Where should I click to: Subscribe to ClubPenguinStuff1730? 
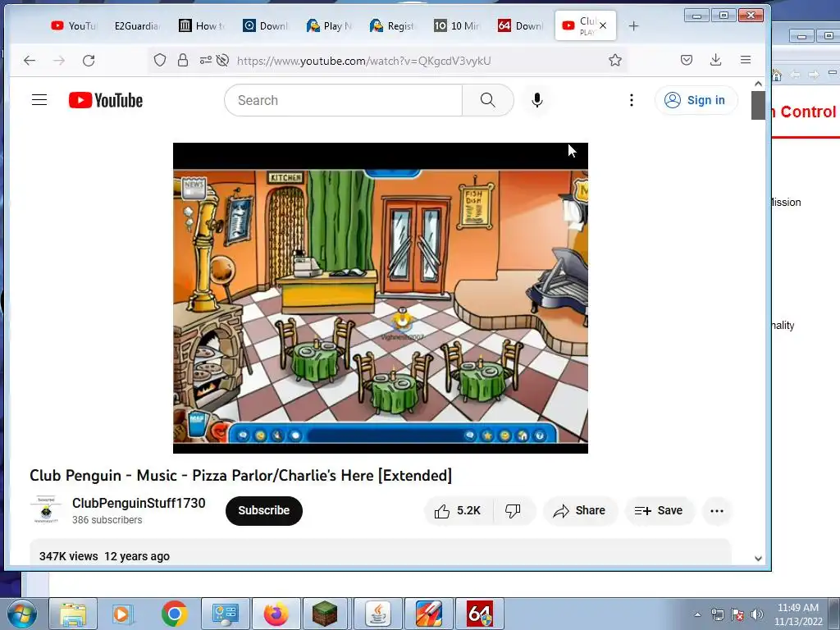pos(264,510)
